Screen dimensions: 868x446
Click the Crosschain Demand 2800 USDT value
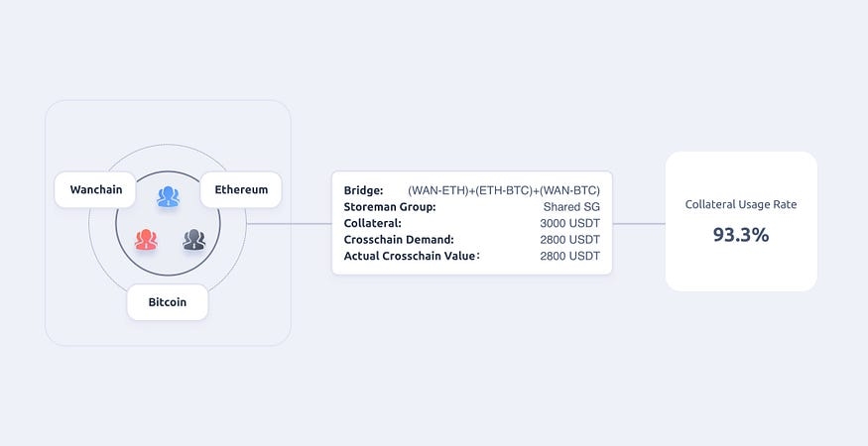(569, 240)
